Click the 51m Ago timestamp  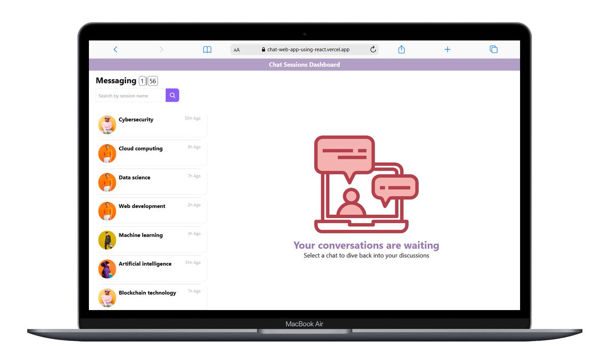point(193,263)
